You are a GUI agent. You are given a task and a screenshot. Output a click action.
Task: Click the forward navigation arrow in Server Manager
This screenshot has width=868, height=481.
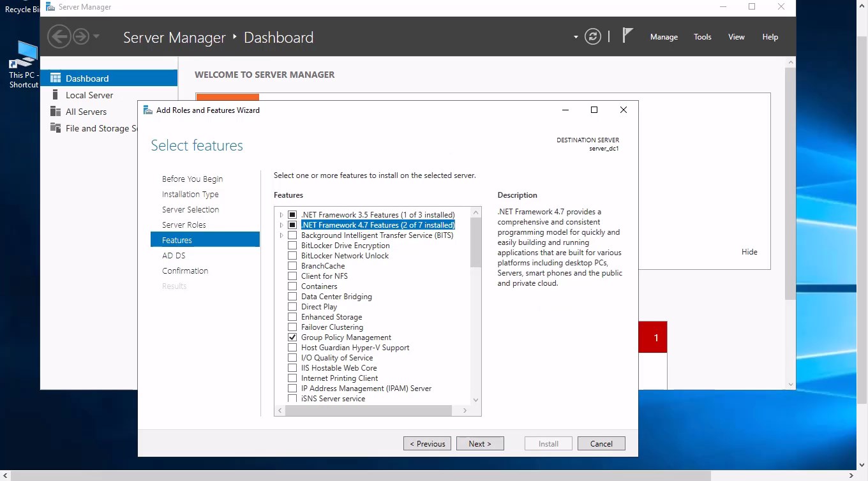tap(81, 36)
